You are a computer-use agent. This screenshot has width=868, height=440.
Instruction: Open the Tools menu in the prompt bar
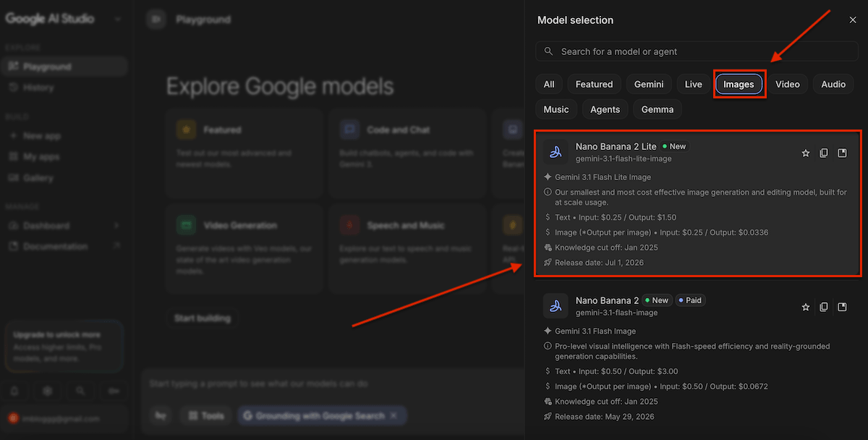pyautogui.click(x=206, y=415)
